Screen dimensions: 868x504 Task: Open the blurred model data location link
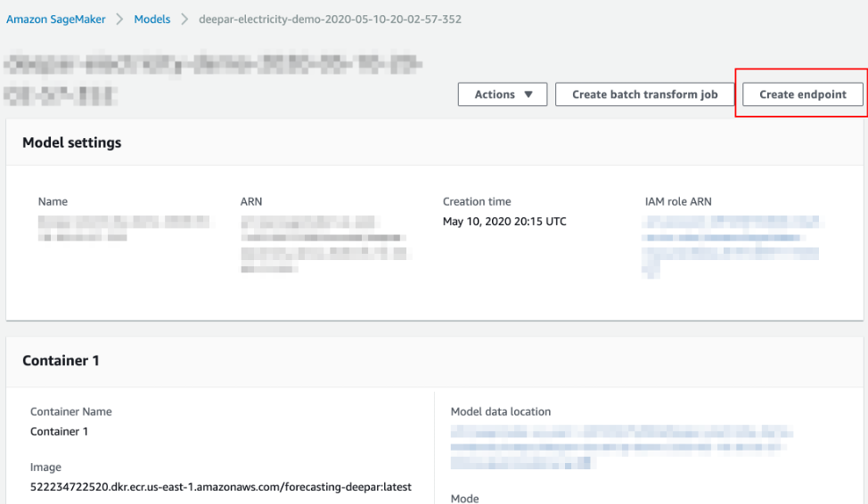click(622, 447)
